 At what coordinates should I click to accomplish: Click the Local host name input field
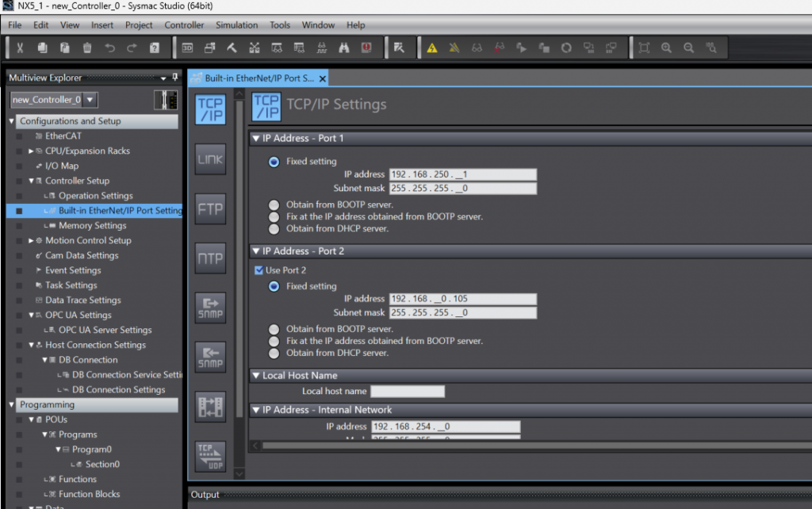pos(408,392)
